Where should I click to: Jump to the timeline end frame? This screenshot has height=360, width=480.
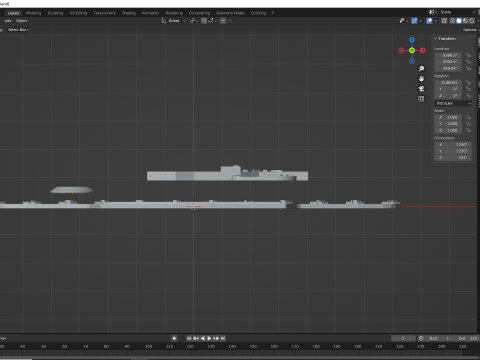(x=223, y=338)
